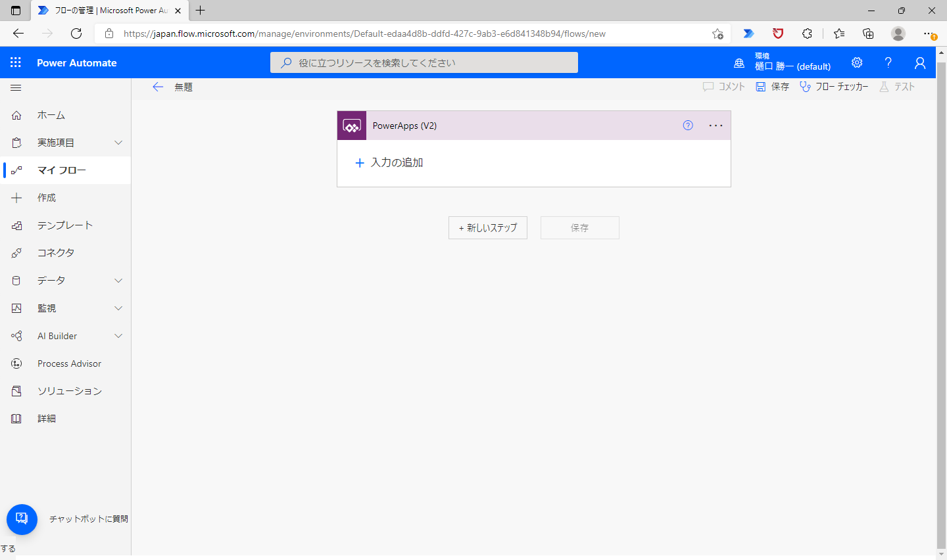Open フロー チェッカー in the command bar
Image resolution: width=947 pixels, height=560 pixels.
[x=834, y=87]
